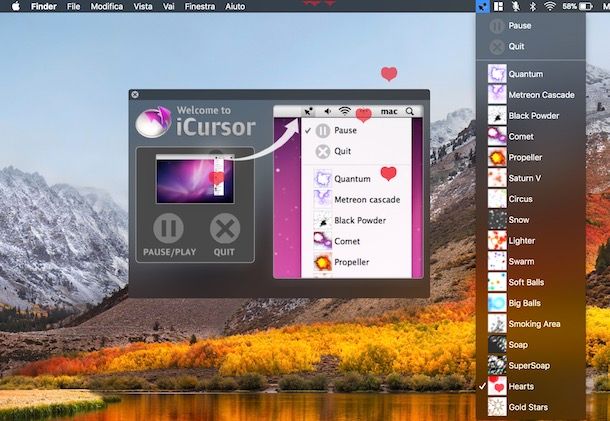The height and width of the screenshot is (421, 610).
Task: Select the Smoking Area effect icon
Action: point(497,324)
